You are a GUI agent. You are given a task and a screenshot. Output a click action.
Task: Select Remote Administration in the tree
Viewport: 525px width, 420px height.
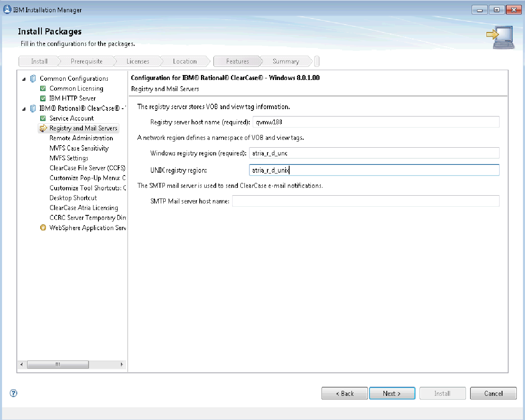tap(81, 138)
